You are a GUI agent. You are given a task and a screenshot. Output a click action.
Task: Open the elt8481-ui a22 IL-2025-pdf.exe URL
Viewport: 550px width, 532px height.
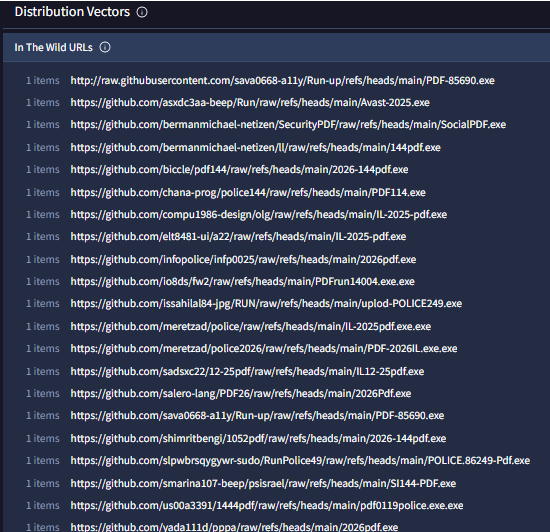click(238, 237)
